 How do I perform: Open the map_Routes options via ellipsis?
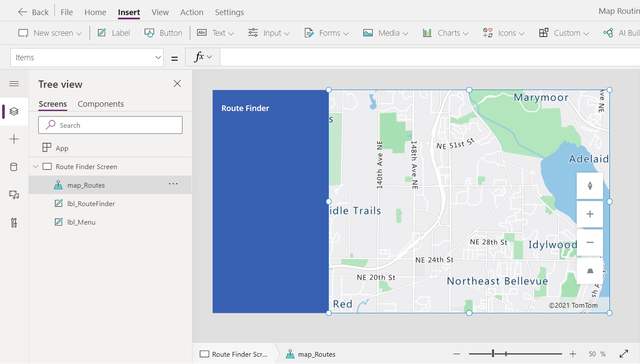tap(173, 184)
